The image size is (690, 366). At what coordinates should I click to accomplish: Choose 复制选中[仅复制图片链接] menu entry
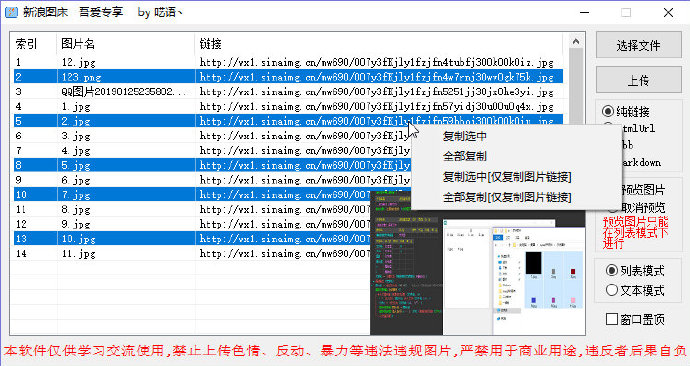[x=507, y=177]
